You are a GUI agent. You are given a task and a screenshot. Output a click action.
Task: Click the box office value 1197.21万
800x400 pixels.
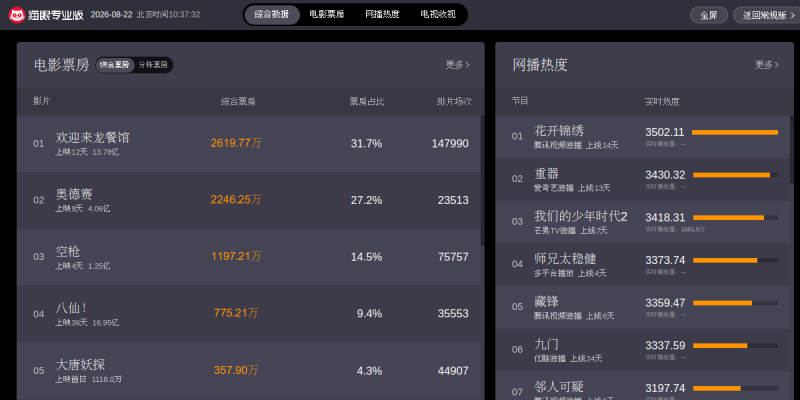pyautogui.click(x=236, y=257)
